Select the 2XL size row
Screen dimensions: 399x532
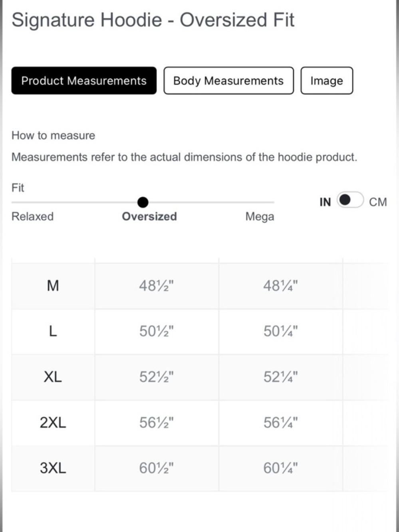point(200,423)
